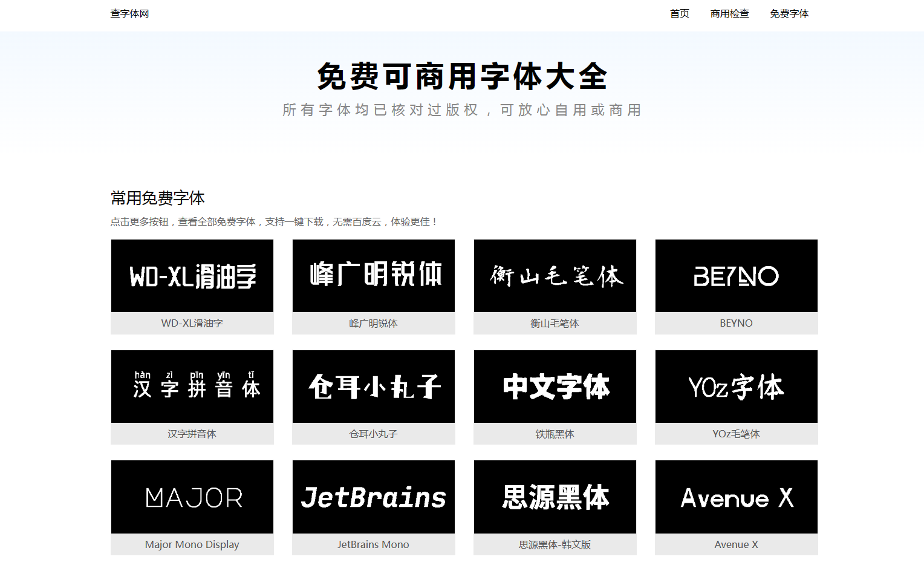Image resolution: width=924 pixels, height=568 pixels.
Task: Click the WD-XL滑油字 caption label
Action: 192,324
